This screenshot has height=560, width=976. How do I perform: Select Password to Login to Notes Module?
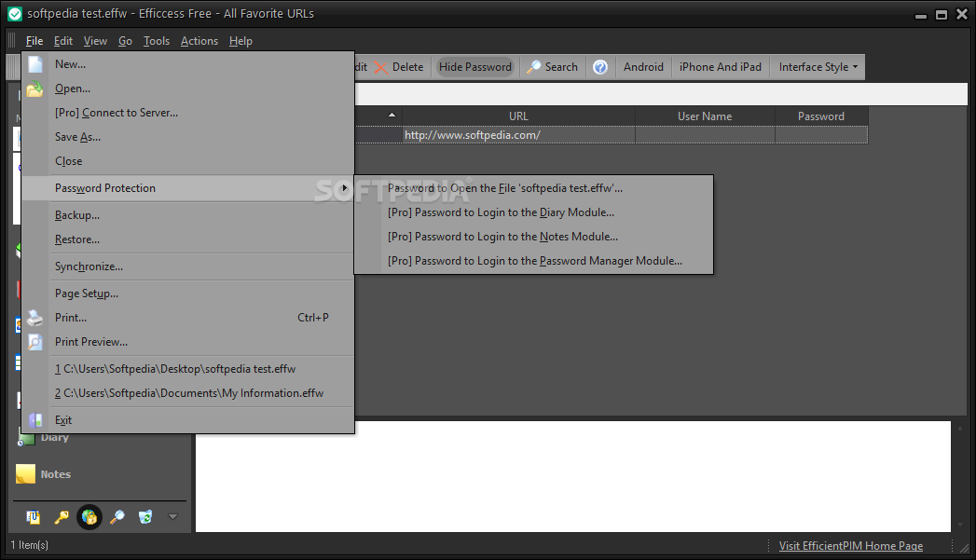[x=533, y=237]
